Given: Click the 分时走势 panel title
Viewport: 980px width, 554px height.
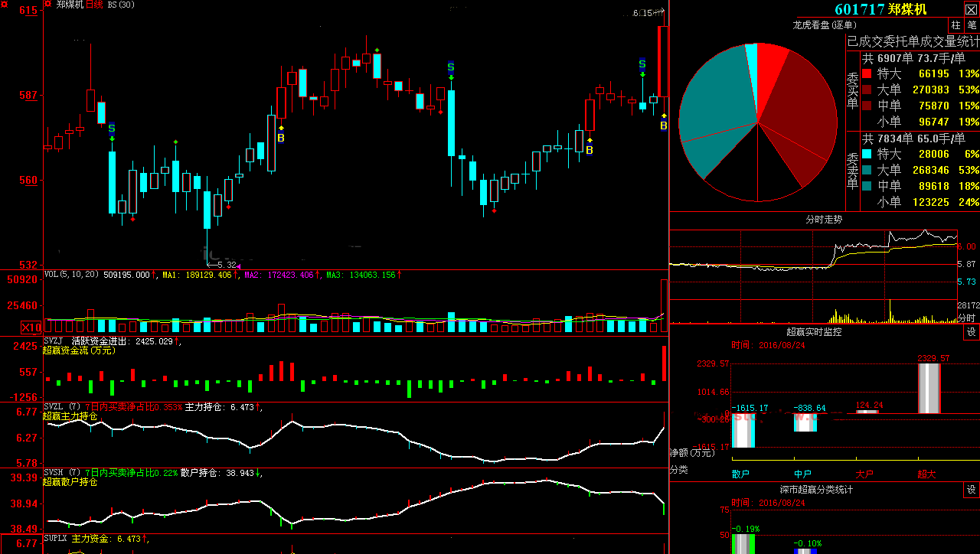Looking at the screenshot, I should (824, 220).
